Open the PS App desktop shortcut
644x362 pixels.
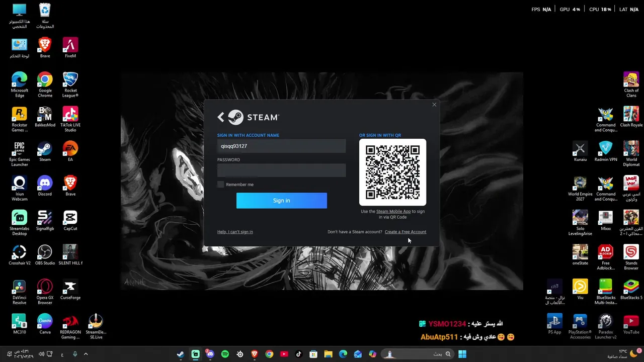point(554,324)
